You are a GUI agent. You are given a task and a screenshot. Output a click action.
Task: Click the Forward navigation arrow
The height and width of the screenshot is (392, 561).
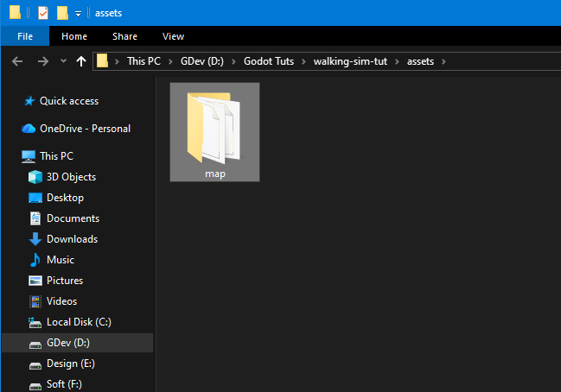(42, 61)
